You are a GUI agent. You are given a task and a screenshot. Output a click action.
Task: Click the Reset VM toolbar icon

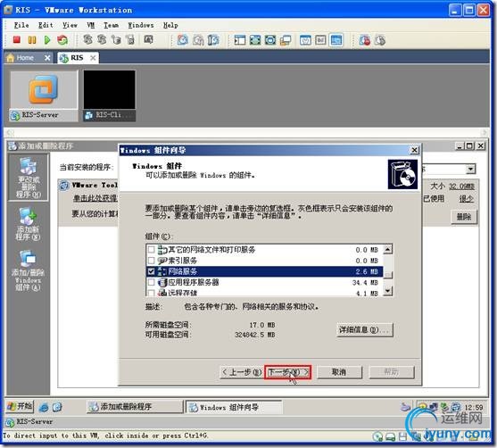coord(62,39)
